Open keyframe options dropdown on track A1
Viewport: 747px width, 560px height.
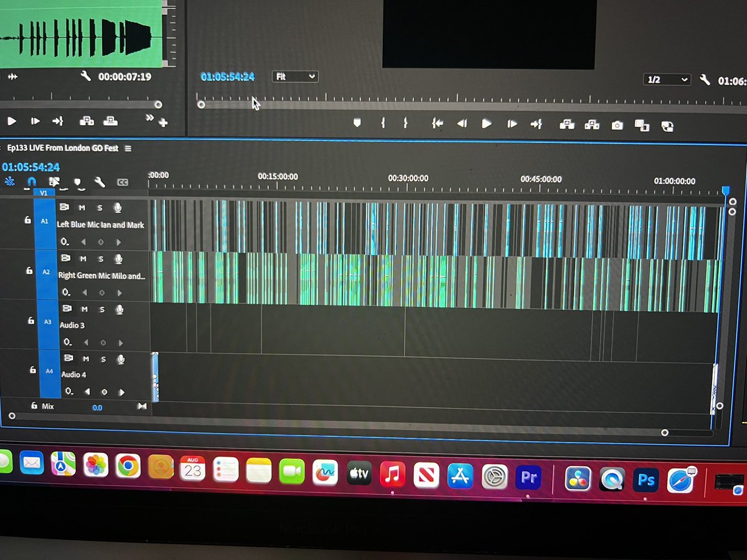click(x=63, y=241)
